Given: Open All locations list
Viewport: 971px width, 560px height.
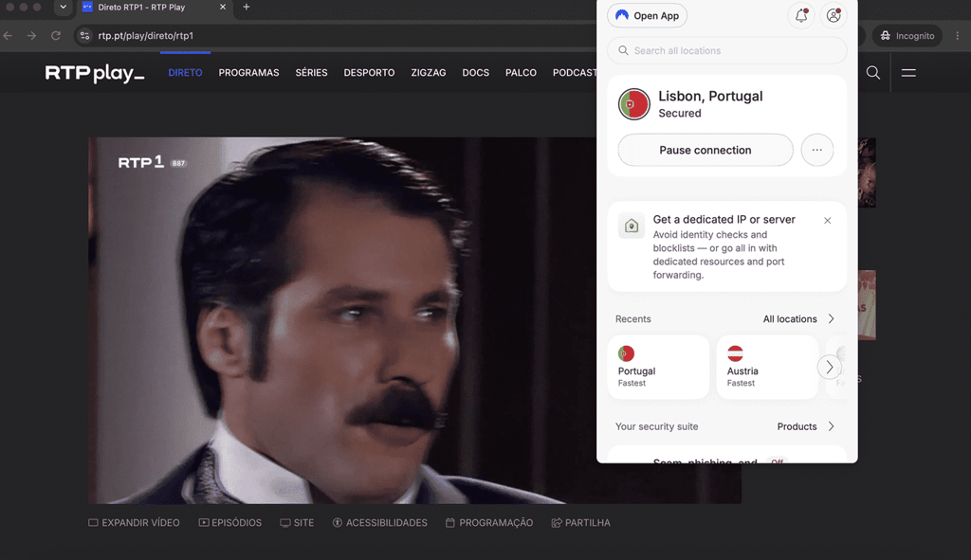Looking at the screenshot, I should click(798, 318).
